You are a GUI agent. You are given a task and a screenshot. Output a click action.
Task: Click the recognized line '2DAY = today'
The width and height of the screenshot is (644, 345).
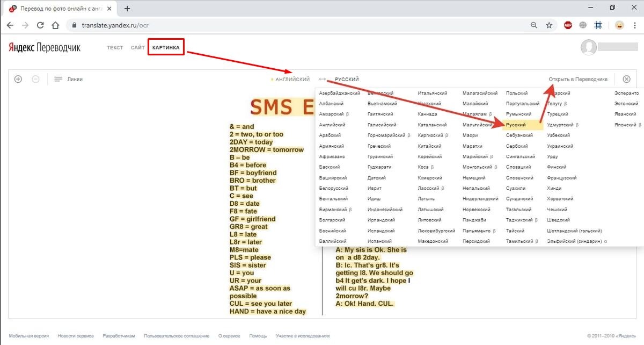(x=251, y=142)
